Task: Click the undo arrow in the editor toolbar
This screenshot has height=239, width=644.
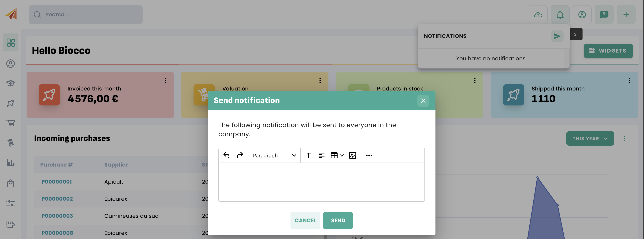Action: pyautogui.click(x=226, y=155)
